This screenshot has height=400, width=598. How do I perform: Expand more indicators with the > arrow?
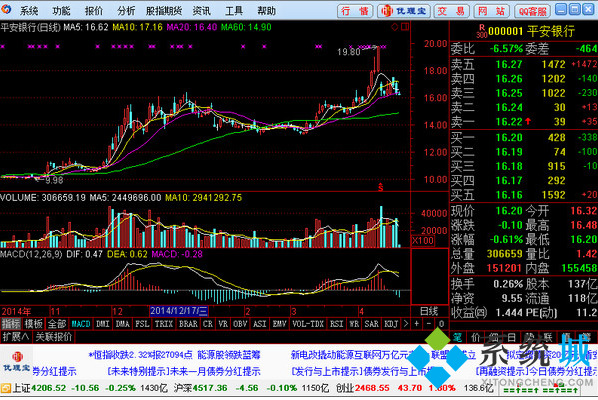click(x=405, y=324)
